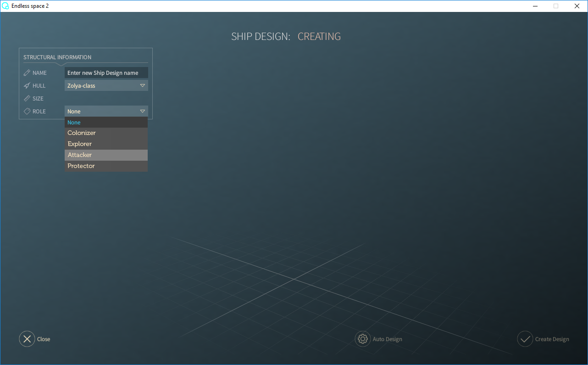This screenshot has height=365, width=588.
Task: Open the Zolya-class hull dropdown
Action: pyautogui.click(x=106, y=85)
